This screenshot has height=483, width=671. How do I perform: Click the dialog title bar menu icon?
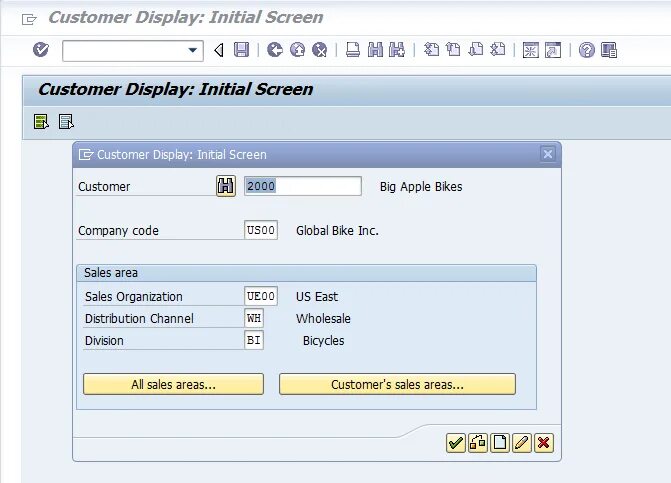(86, 154)
